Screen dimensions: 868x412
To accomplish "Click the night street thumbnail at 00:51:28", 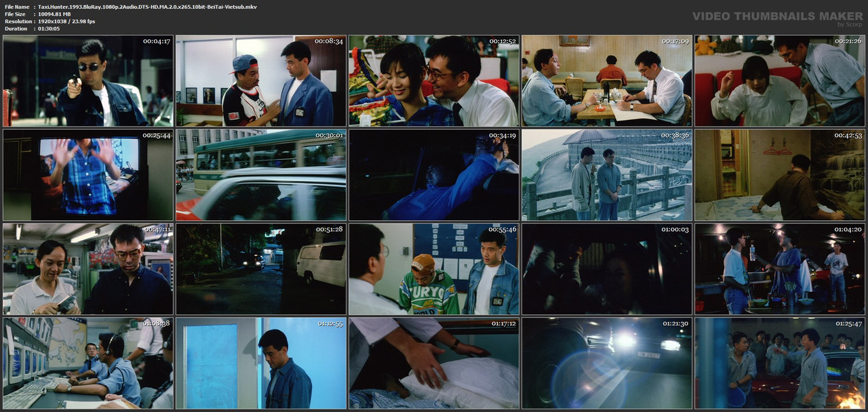I will click(x=261, y=269).
